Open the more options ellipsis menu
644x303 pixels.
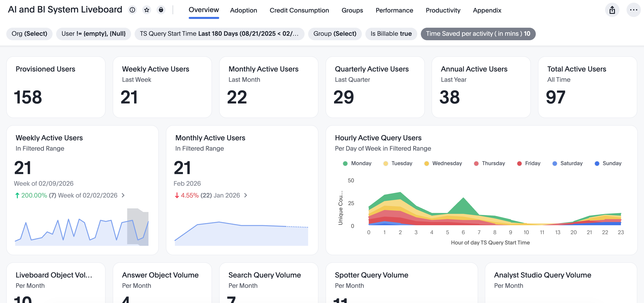[633, 10]
